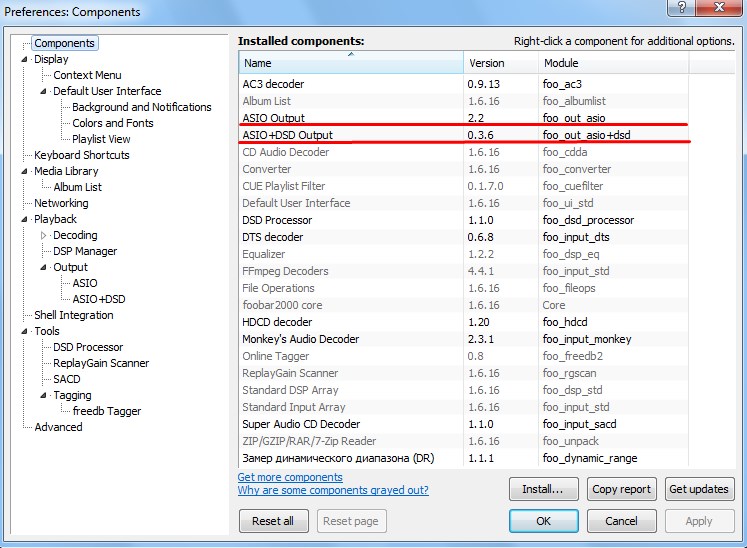Collapse the Output tree node
This screenshot has width=747, height=548.
[x=43, y=268]
